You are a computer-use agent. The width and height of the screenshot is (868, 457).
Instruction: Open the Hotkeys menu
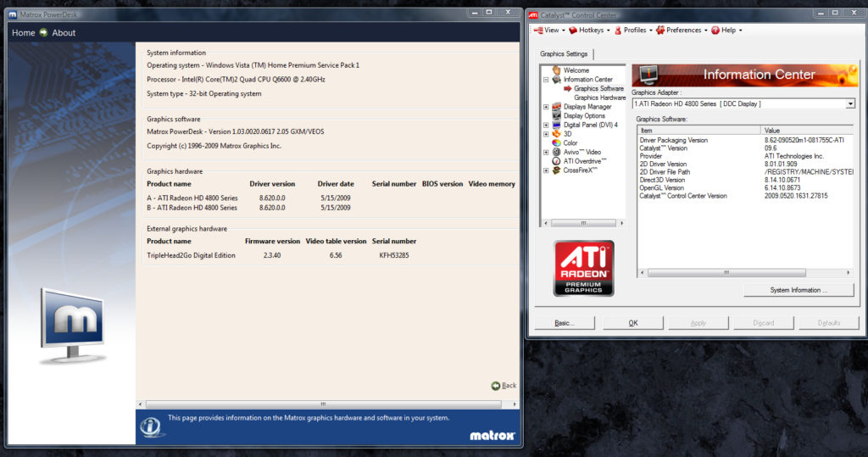590,31
